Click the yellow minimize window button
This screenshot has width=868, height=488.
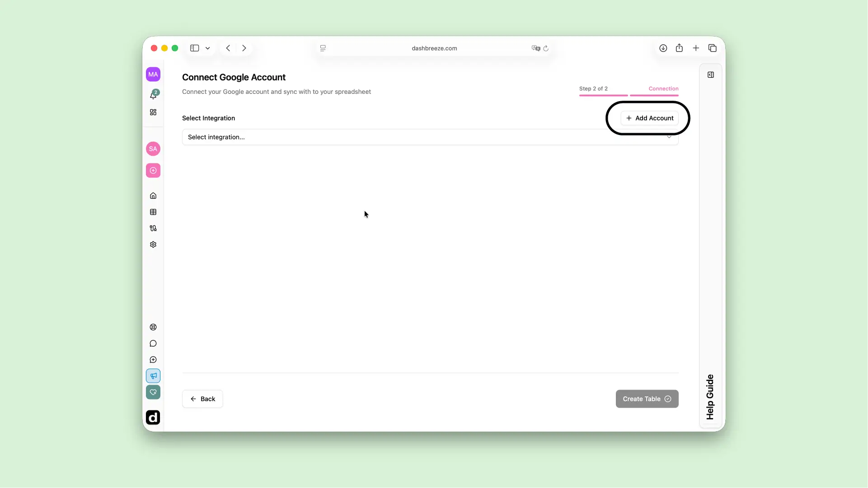click(x=164, y=48)
